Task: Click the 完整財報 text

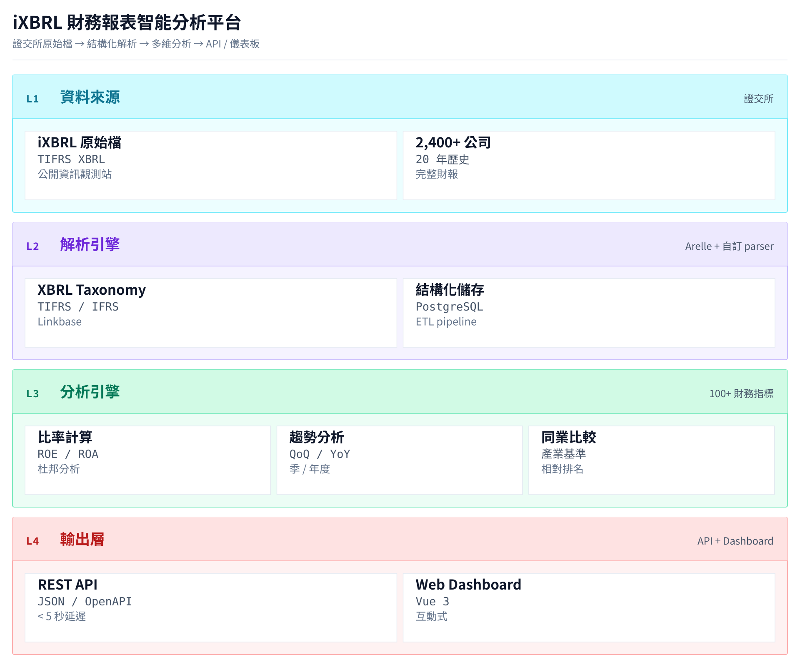Action: coord(437,174)
